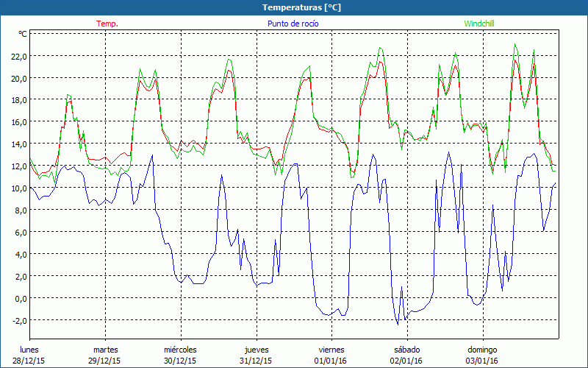Screen dimensions: 588x368
Task: Click the 22,0 y-axis value
Action: pos(18,56)
